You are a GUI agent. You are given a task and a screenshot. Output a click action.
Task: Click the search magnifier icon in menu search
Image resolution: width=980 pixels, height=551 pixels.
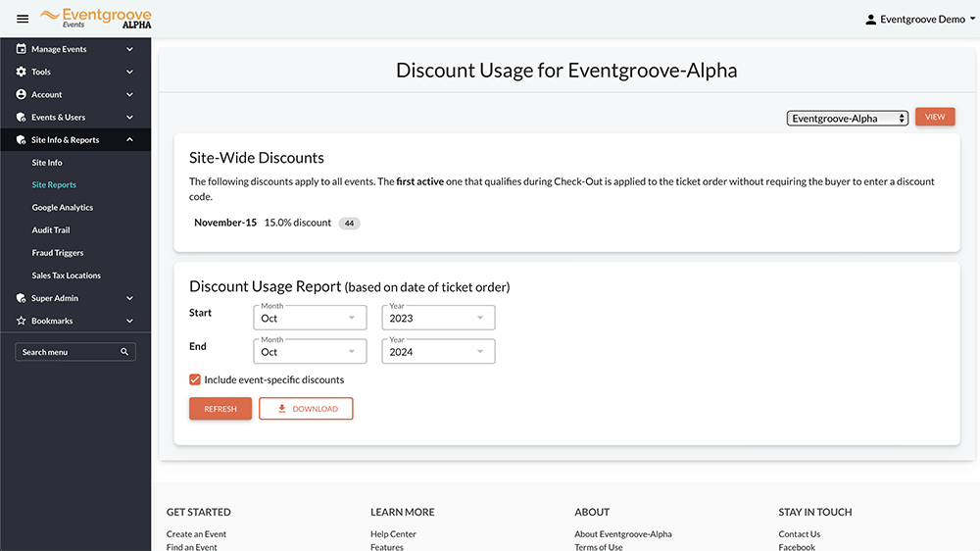[x=124, y=352]
